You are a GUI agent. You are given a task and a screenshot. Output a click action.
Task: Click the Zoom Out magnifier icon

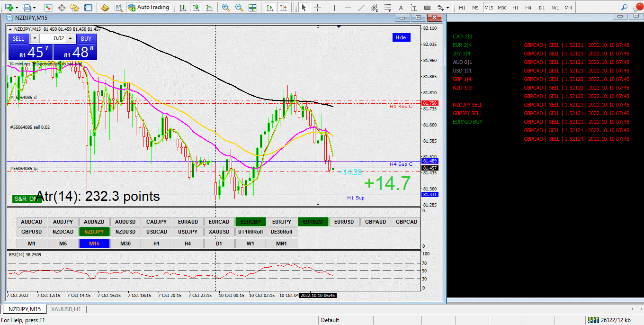pos(239,8)
